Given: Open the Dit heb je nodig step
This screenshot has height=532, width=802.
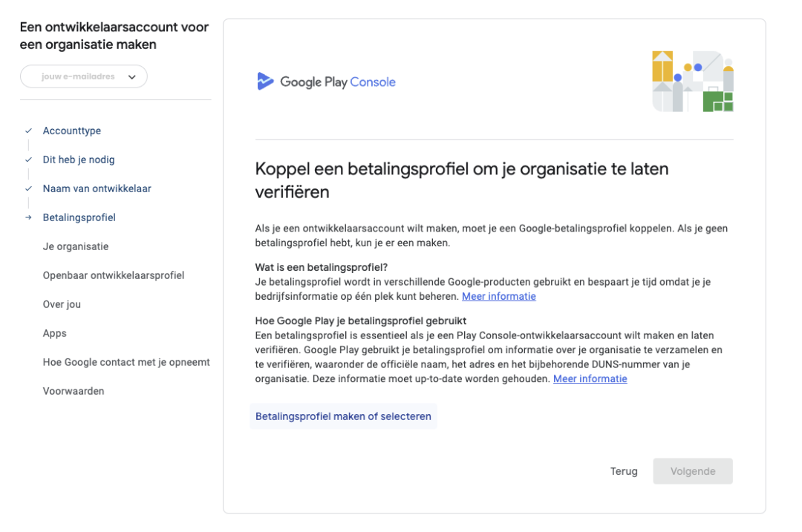Looking at the screenshot, I should coord(79,160).
